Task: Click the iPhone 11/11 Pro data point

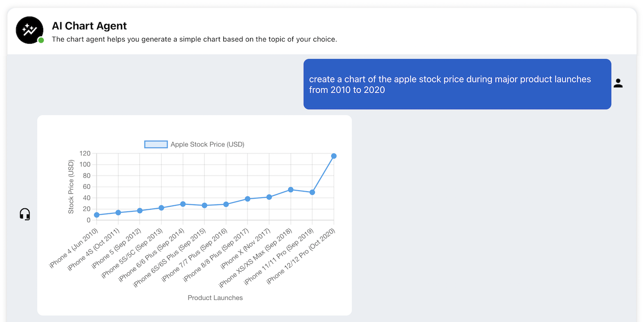Action: pyautogui.click(x=312, y=192)
